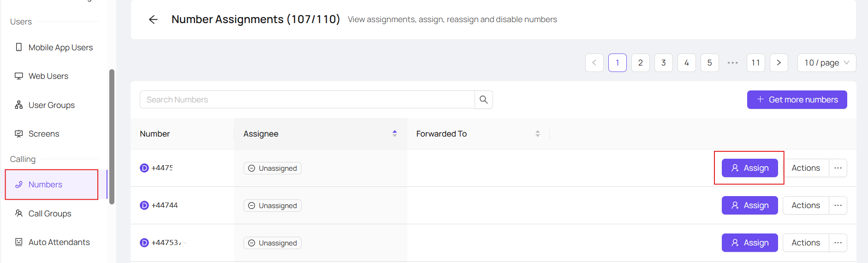Open the 10 / page dropdown
Screen dimensions: 868x263
click(x=826, y=63)
